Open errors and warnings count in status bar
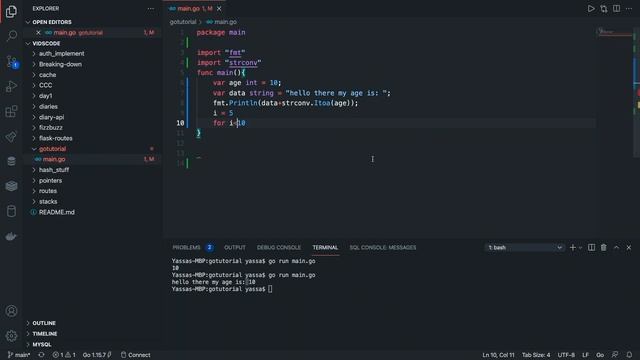This screenshot has height=360, width=640. coord(64,355)
